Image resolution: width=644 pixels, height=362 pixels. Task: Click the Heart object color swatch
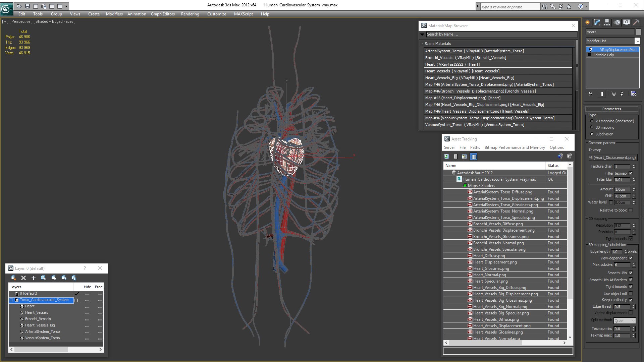(x=639, y=32)
